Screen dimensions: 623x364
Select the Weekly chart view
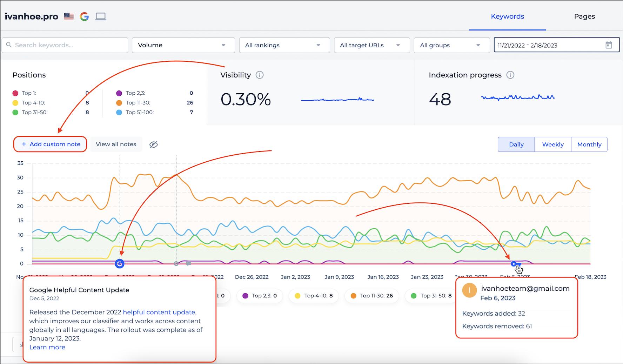tap(553, 144)
